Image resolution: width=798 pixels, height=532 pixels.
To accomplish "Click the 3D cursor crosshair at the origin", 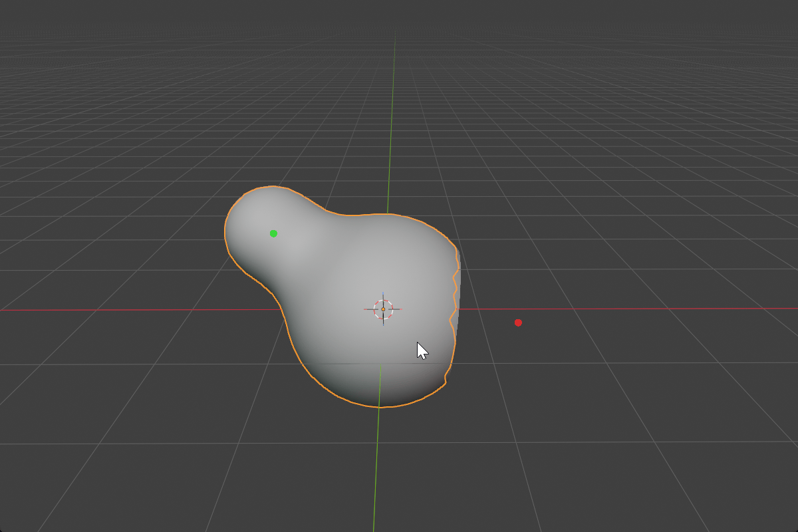I will [x=383, y=309].
